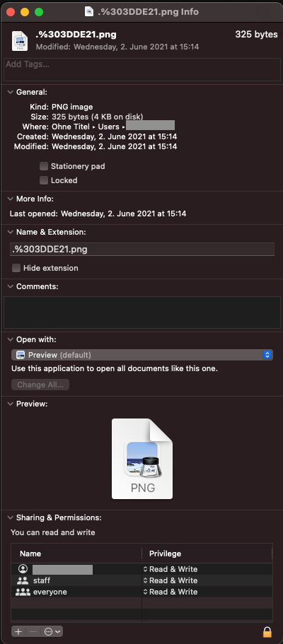Click the Add Tags field
Image resolution: width=283 pixels, height=644 pixels.
pyautogui.click(x=142, y=69)
